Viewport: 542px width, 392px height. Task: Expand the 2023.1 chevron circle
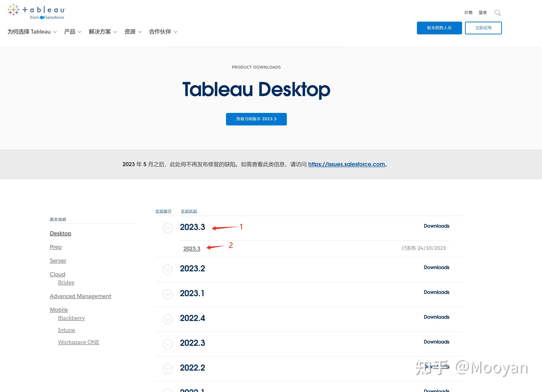pos(167,294)
